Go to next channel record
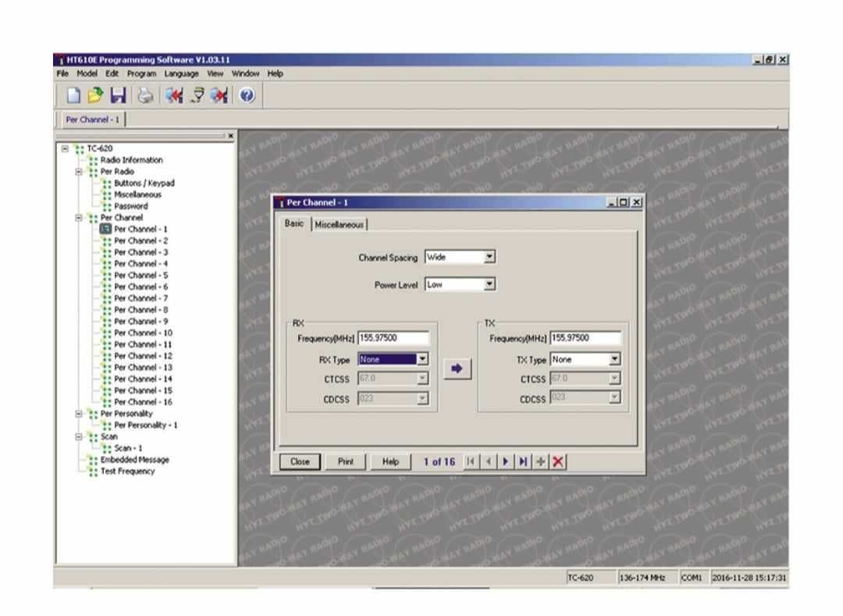843x616 pixels. pos(505,461)
